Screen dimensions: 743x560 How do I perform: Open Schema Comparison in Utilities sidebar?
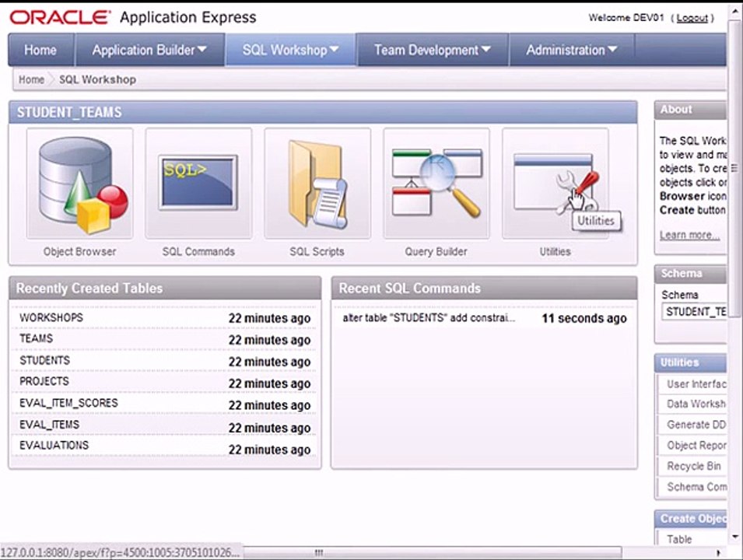click(696, 487)
